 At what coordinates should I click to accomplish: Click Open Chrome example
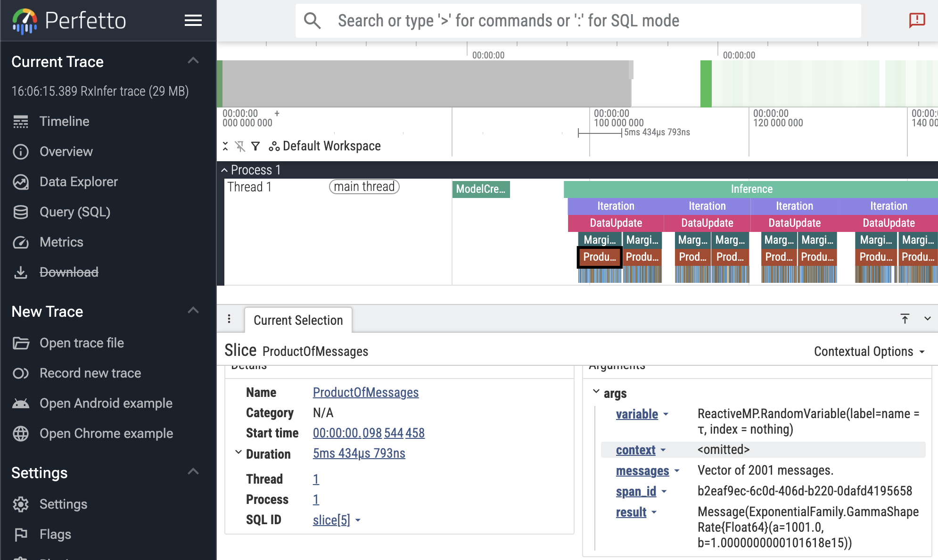[106, 434]
